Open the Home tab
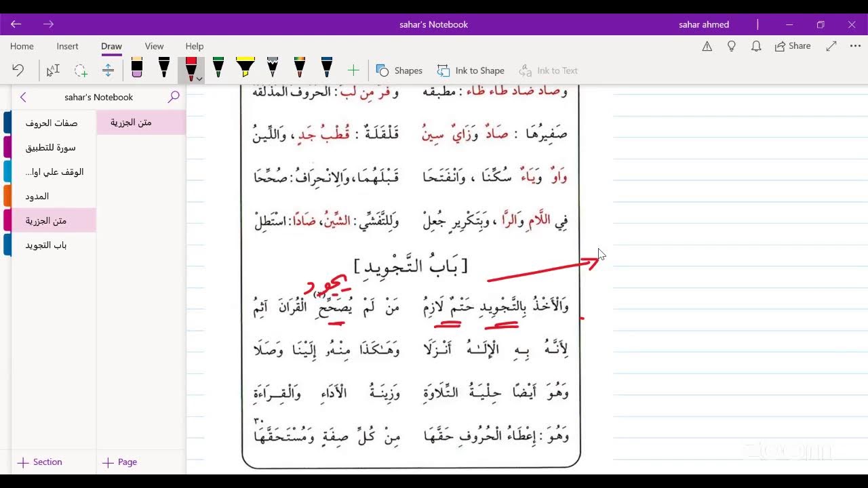The width and height of the screenshot is (868, 488). click(22, 46)
